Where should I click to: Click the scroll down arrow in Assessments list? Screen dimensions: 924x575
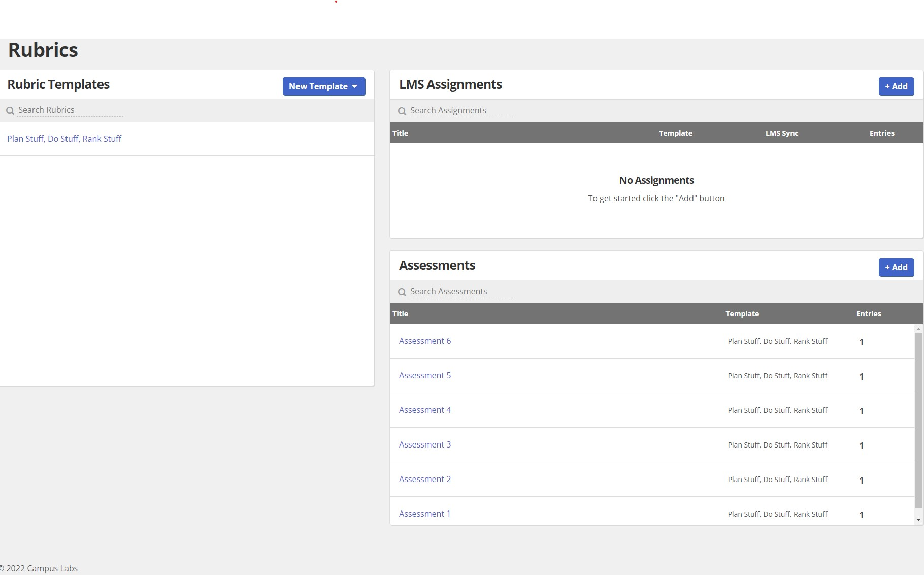pos(918,520)
